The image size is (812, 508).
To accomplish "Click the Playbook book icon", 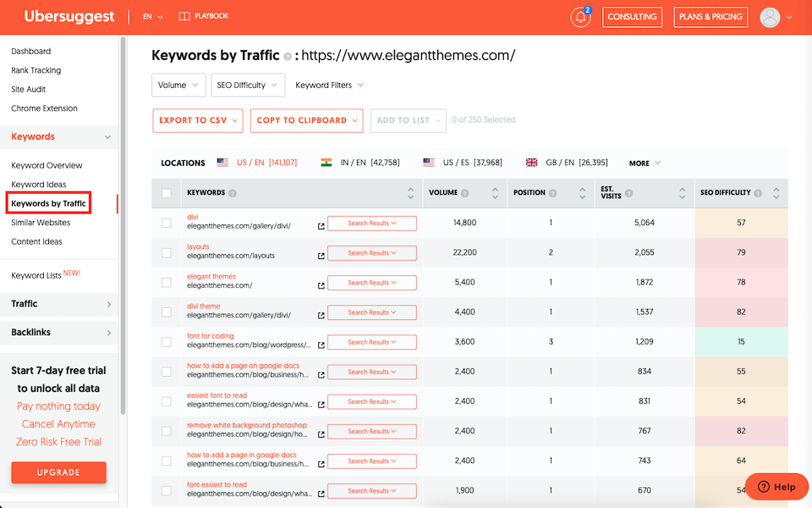I will pos(184,16).
